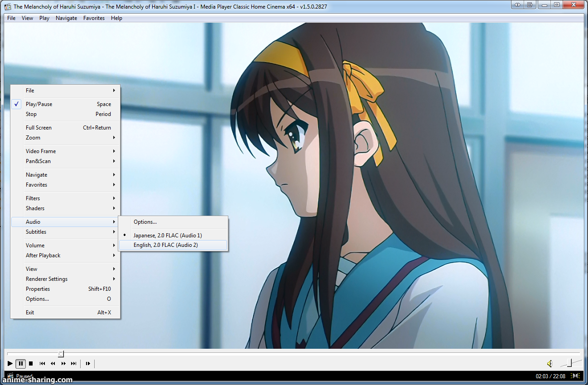This screenshot has height=385, width=588.
Task: Adjust the volume slider handle
Action: pos(570,362)
